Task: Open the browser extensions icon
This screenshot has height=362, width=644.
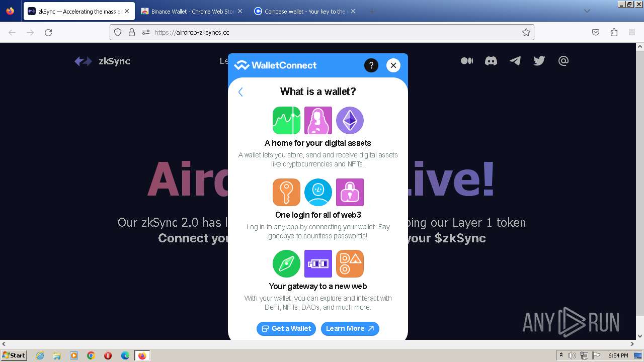Action: coord(614,32)
